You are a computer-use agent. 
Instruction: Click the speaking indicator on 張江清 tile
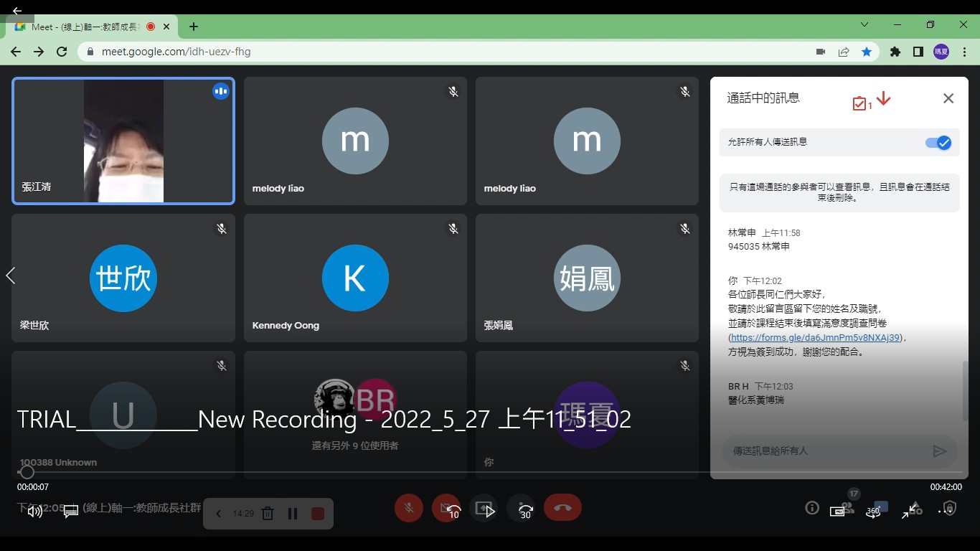point(221,91)
